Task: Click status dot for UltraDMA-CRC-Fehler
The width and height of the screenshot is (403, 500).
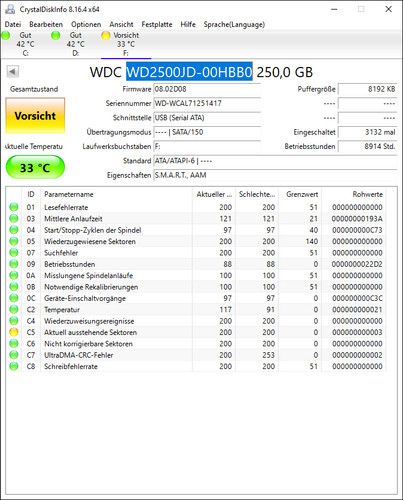Action: coord(14,355)
